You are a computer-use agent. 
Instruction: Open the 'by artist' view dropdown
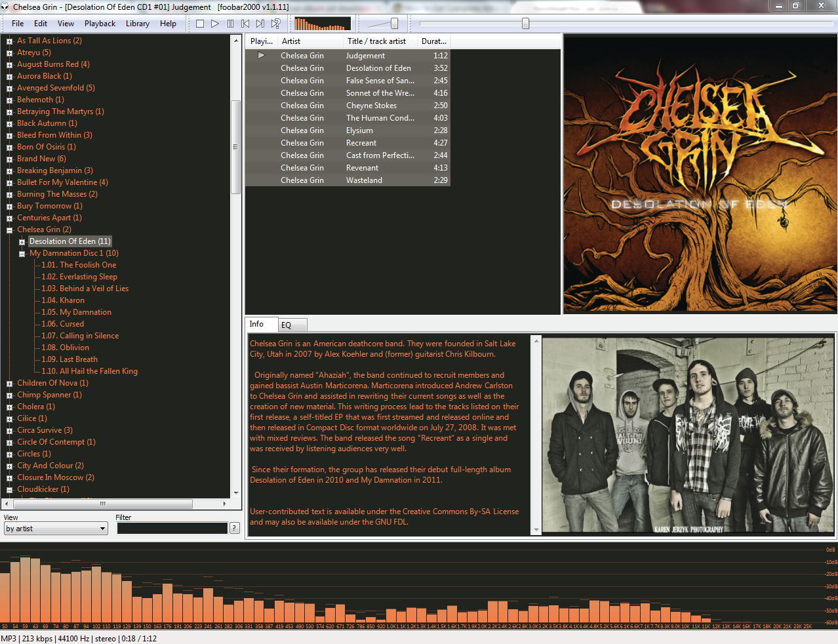click(x=56, y=529)
